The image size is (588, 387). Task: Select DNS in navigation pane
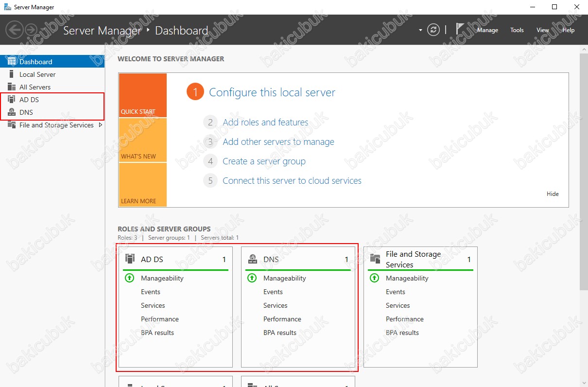pos(52,112)
